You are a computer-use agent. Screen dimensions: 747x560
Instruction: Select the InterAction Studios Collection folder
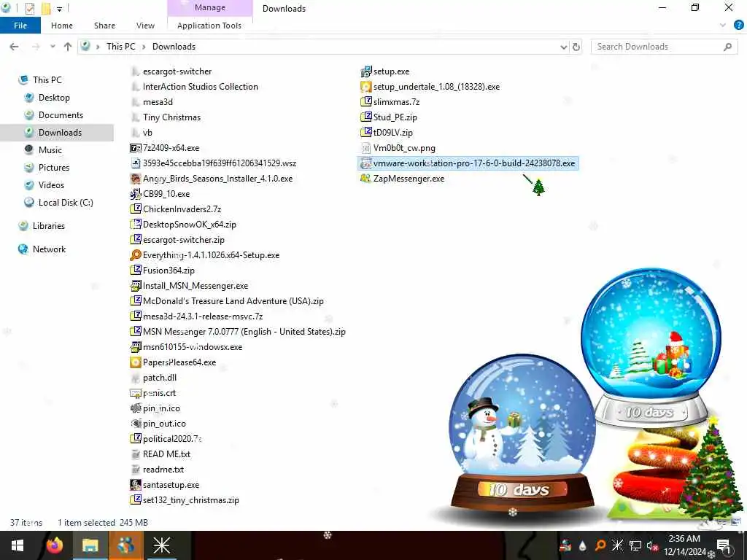pos(200,87)
